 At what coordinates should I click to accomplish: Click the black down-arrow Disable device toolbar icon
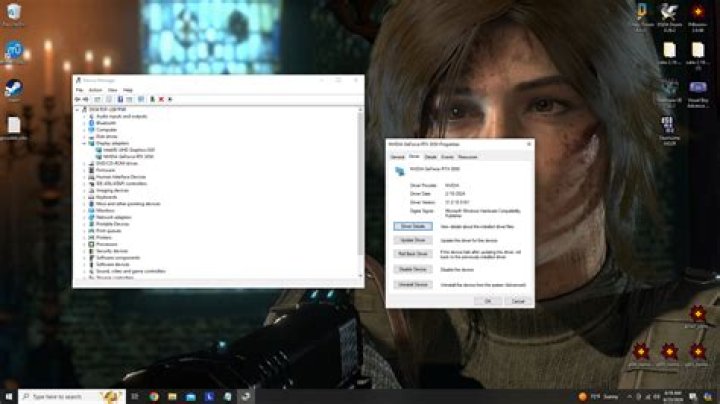[170, 99]
